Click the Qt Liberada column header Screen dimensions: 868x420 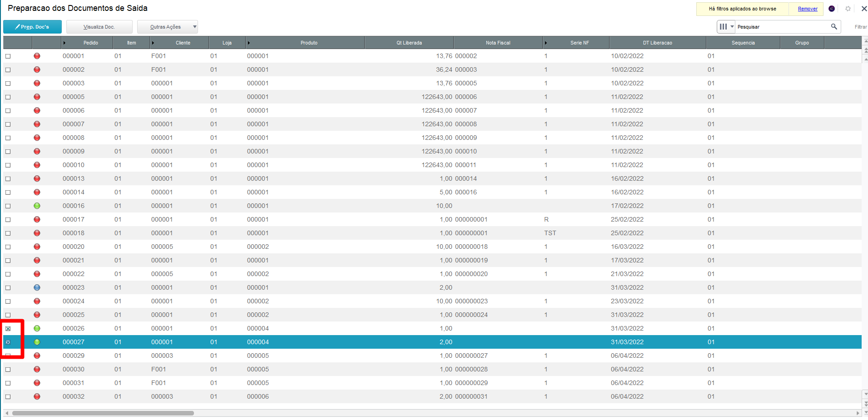click(409, 43)
